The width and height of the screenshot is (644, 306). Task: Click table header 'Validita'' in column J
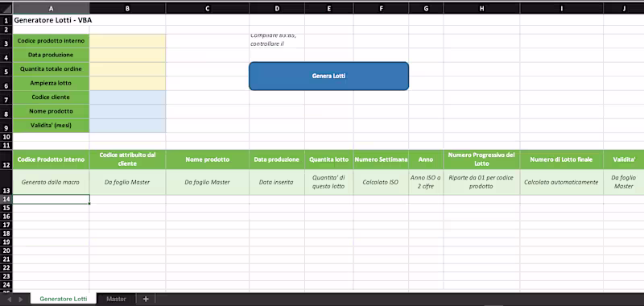click(623, 159)
